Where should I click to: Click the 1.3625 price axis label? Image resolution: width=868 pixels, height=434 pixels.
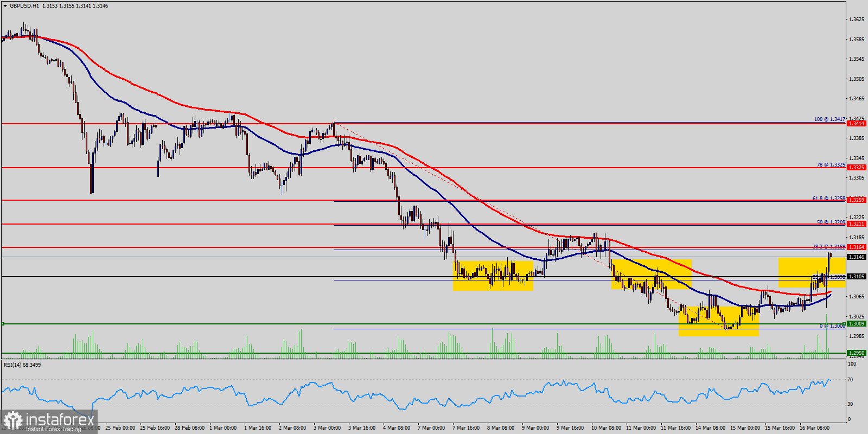[856, 20]
